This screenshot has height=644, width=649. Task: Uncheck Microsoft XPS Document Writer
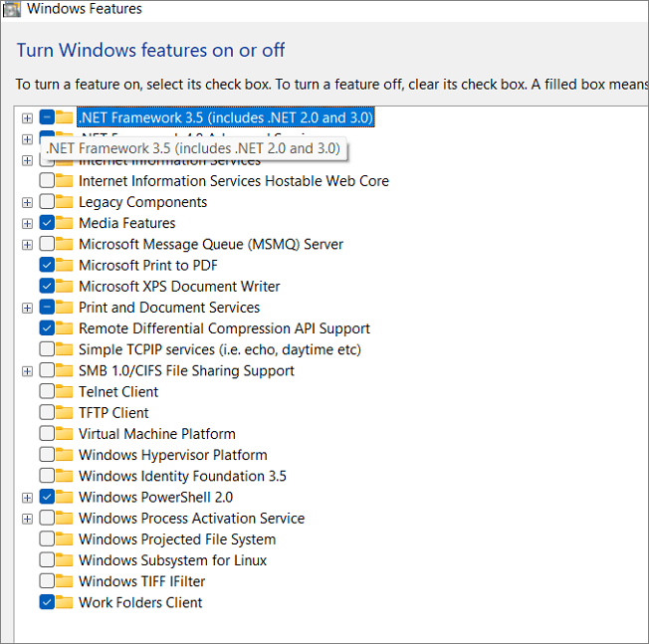[47, 287]
